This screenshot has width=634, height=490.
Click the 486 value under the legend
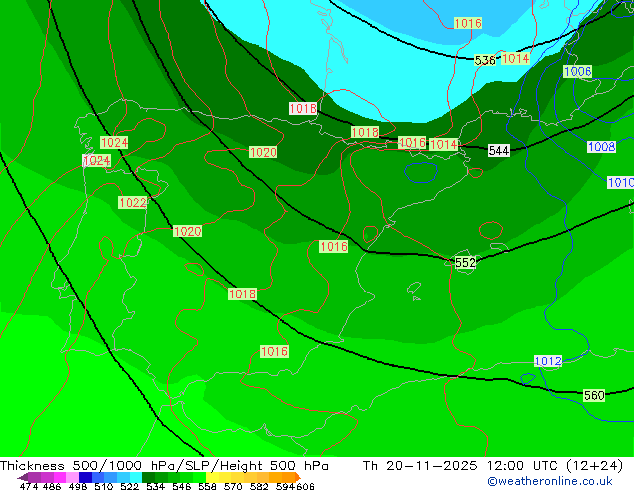coord(52,486)
